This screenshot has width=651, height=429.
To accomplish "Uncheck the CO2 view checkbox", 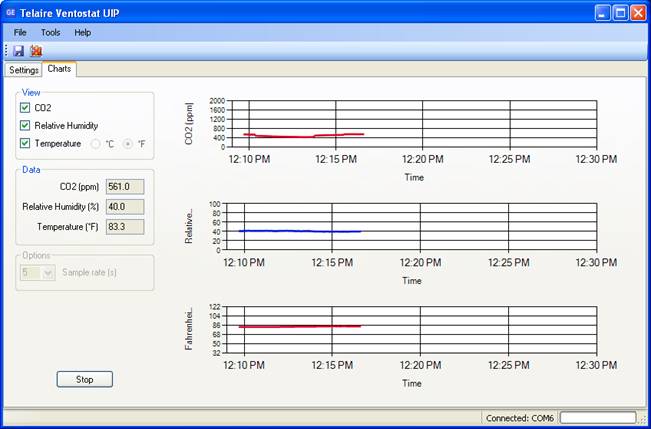I will (x=25, y=108).
